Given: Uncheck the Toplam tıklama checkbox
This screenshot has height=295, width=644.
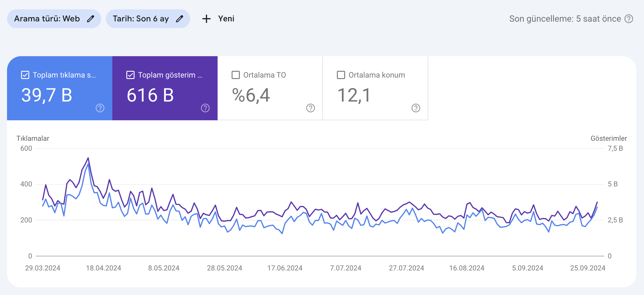Looking at the screenshot, I should (x=25, y=75).
